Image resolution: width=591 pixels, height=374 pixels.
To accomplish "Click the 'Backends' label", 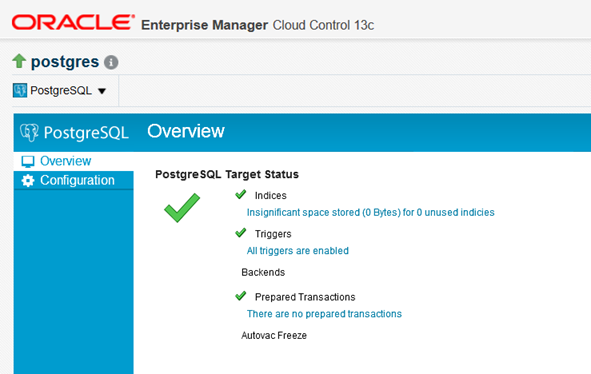I will click(x=263, y=272).
